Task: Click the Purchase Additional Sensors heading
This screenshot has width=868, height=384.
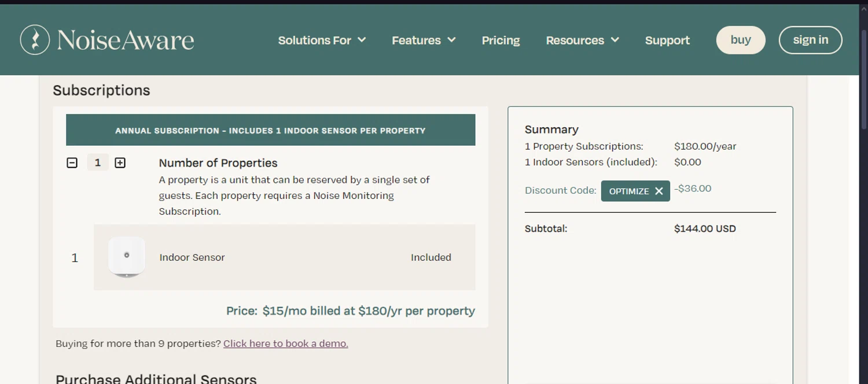Action: (156, 379)
